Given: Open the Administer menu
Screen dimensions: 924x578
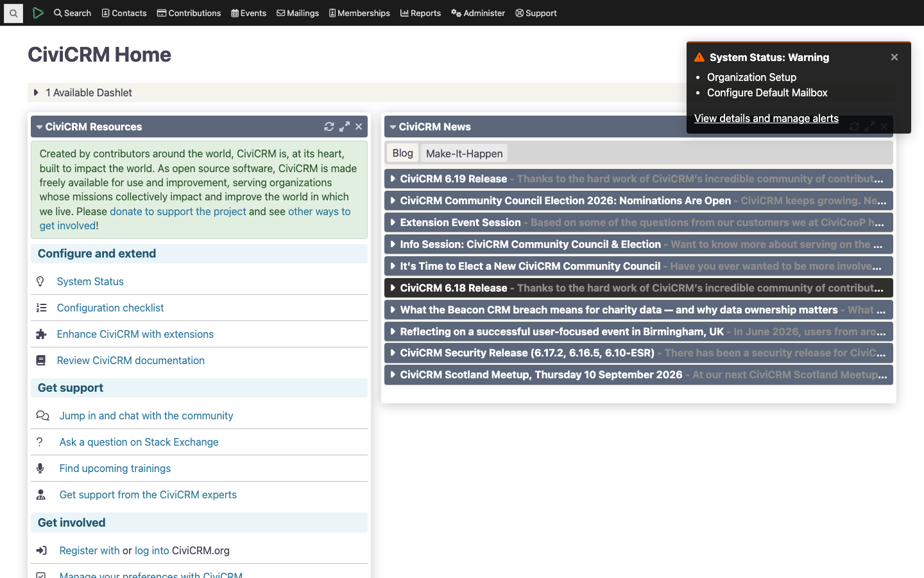Looking at the screenshot, I should pos(478,13).
